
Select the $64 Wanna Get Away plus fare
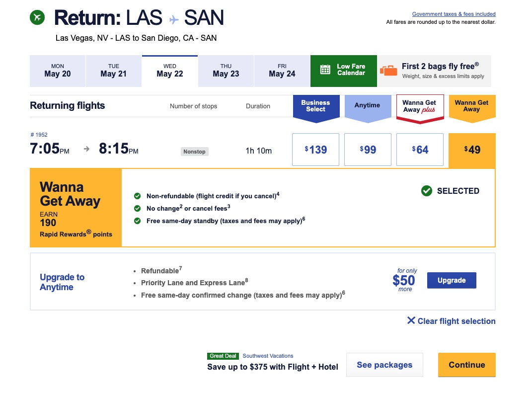click(x=420, y=149)
